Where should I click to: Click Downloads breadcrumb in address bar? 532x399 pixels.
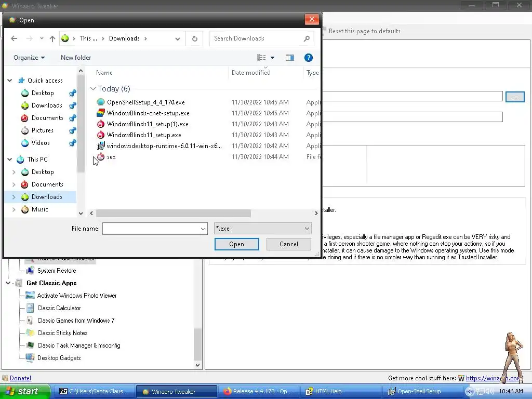click(124, 38)
